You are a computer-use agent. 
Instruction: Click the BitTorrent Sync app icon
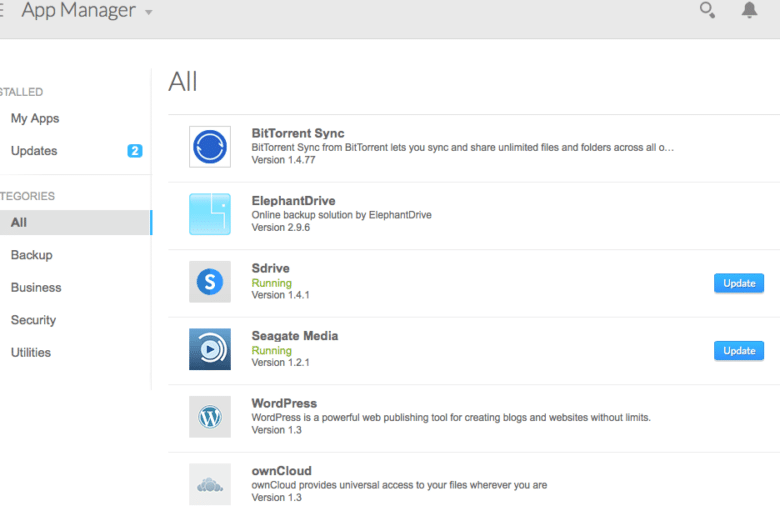[x=210, y=147]
